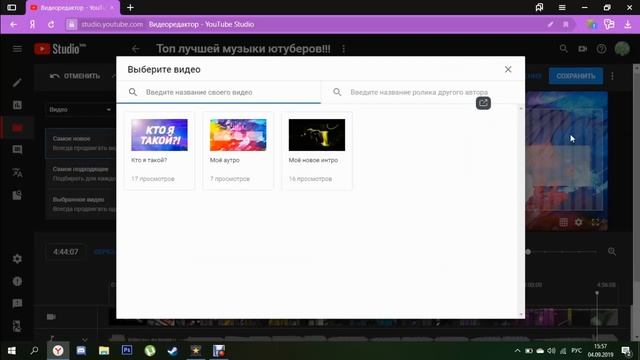Viewport: 640px width, 360px height.
Task: Open the account avatar menu
Action: pos(622,49)
